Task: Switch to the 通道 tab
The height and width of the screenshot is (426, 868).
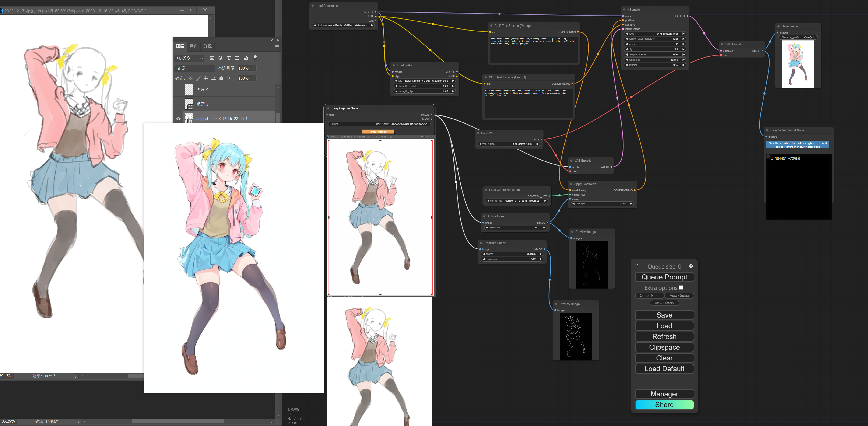Action: click(x=194, y=46)
